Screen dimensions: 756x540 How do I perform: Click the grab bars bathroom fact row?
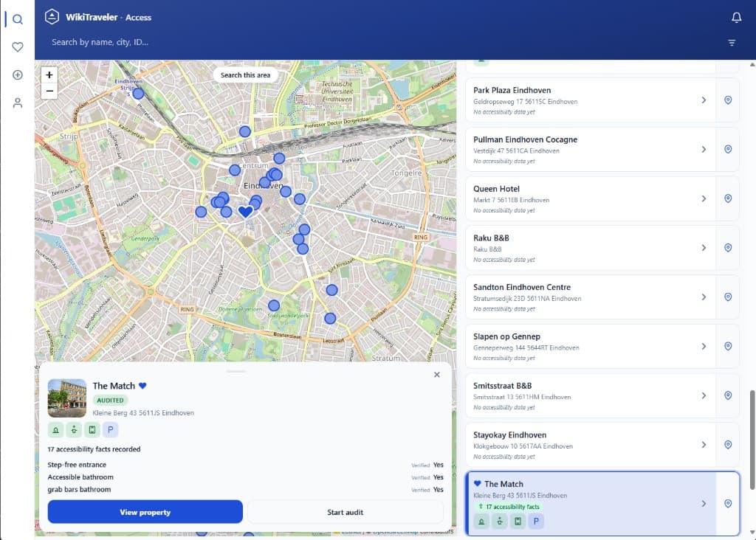pos(245,489)
